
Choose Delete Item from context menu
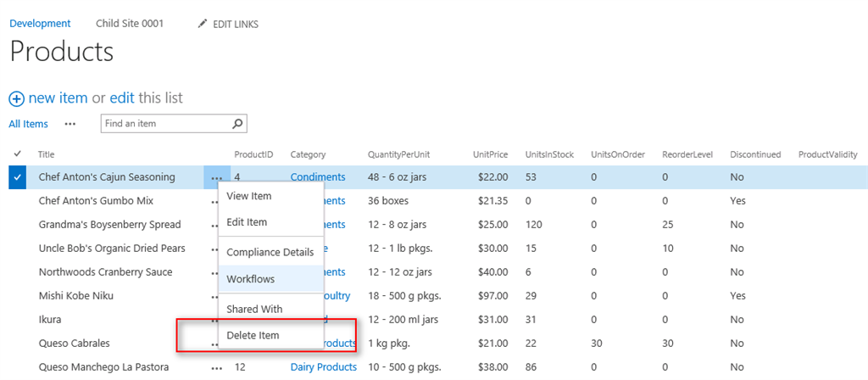[x=253, y=335]
